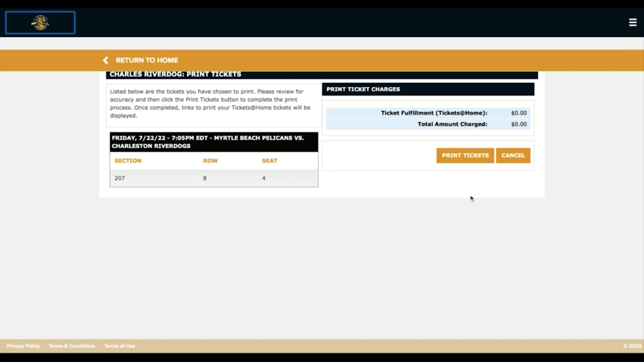Click the © 2022 copyright text
The image size is (644, 362).
(632, 346)
